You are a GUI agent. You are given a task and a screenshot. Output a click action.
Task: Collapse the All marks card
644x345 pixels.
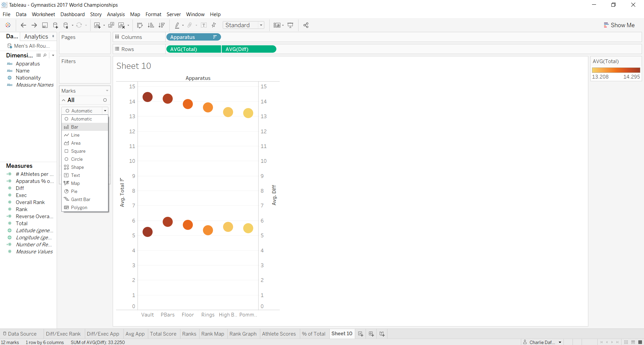point(63,100)
